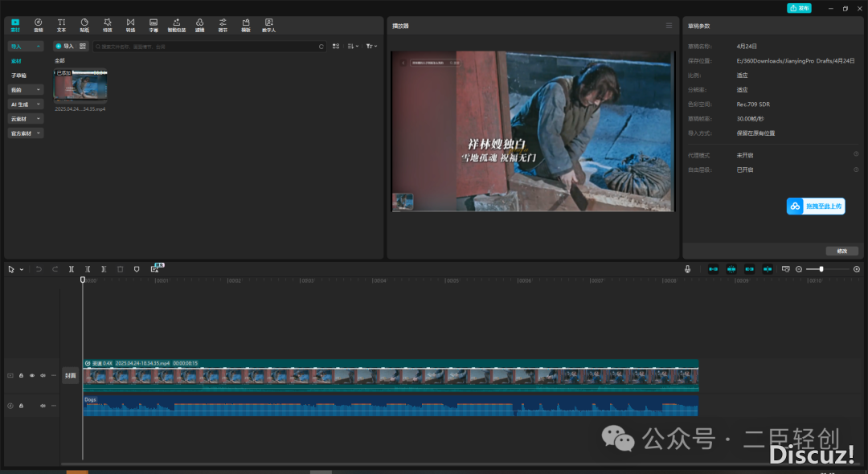
Task: Toggle video track visibility eye icon
Action: click(x=32, y=375)
